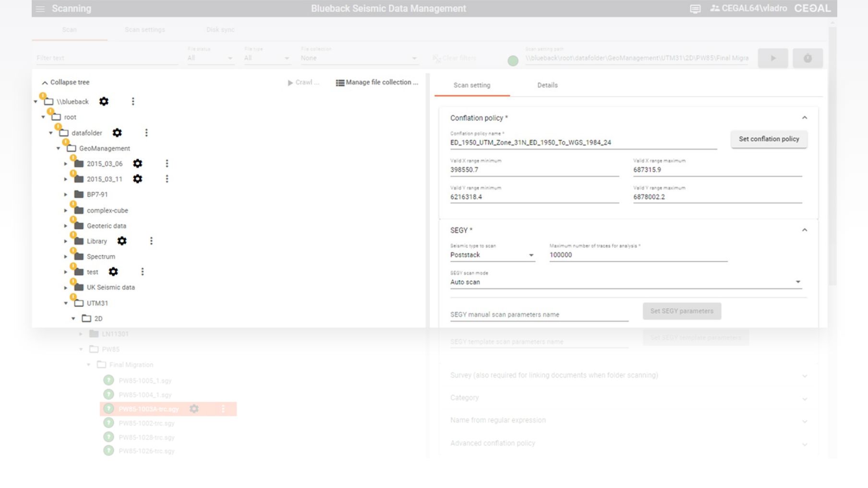Collapse the 2D folder

(73, 318)
